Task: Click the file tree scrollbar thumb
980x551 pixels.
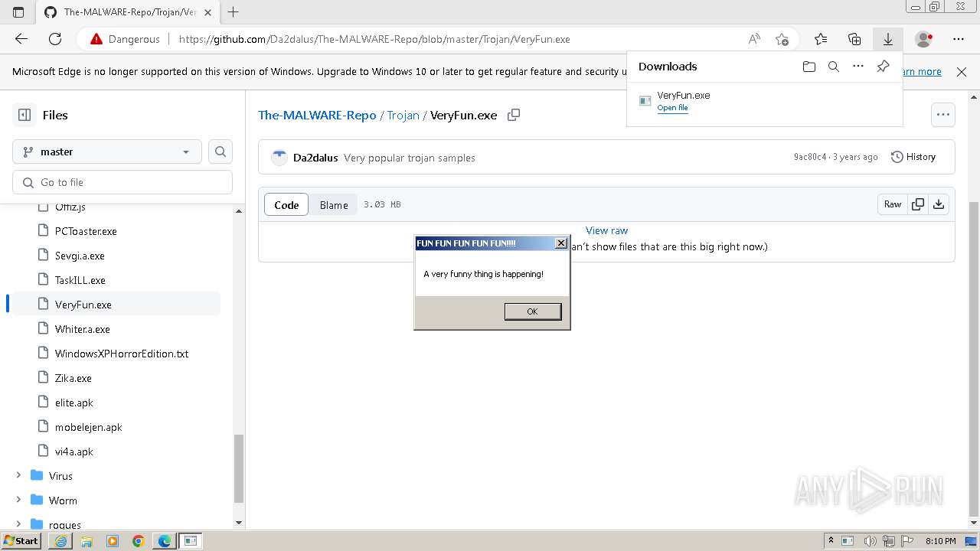Action: (x=238, y=468)
